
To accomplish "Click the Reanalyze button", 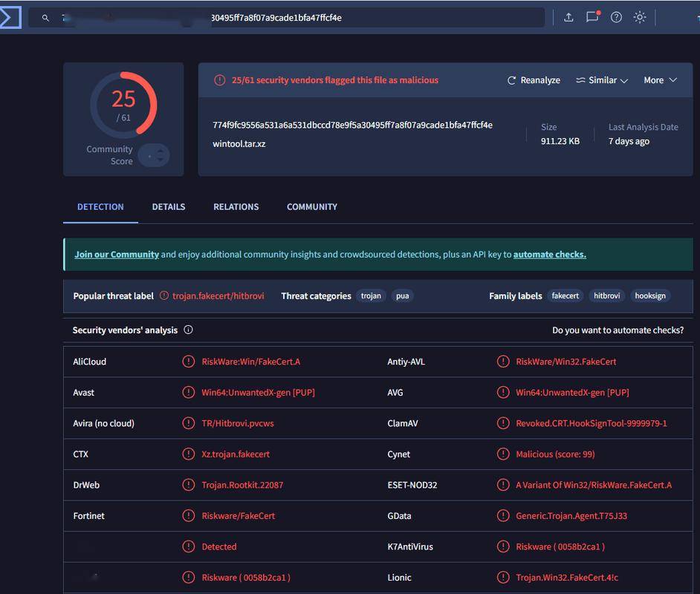I will (x=534, y=80).
